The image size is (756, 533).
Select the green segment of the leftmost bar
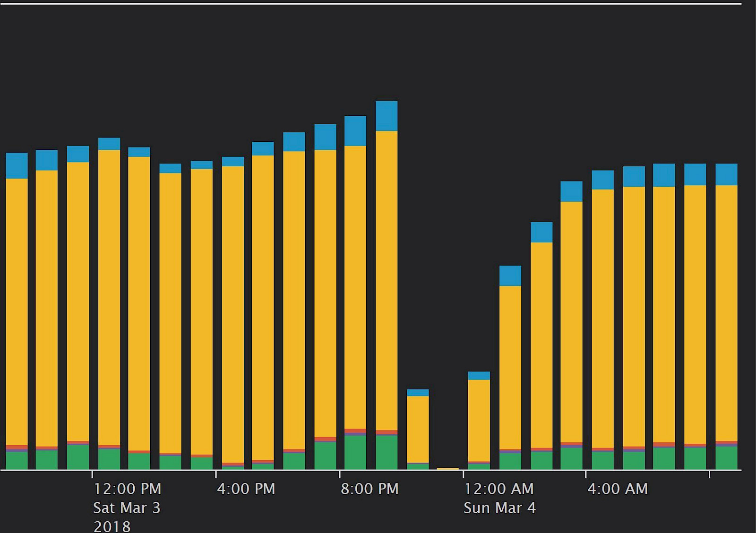(17, 460)
